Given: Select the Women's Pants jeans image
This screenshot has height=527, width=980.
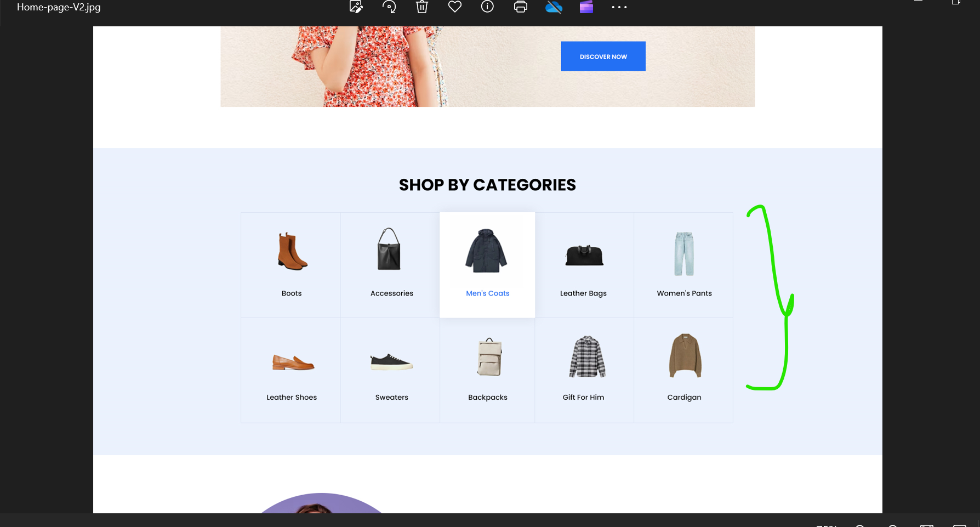Looking at the screenshot, I should point(684,253).
